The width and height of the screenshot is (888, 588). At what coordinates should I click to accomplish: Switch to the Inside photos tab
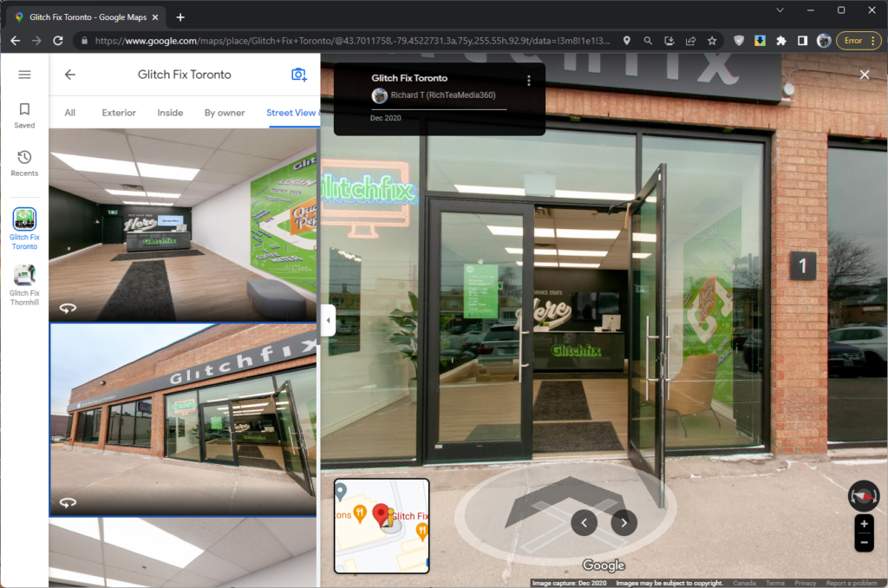(x=170, y=113)
